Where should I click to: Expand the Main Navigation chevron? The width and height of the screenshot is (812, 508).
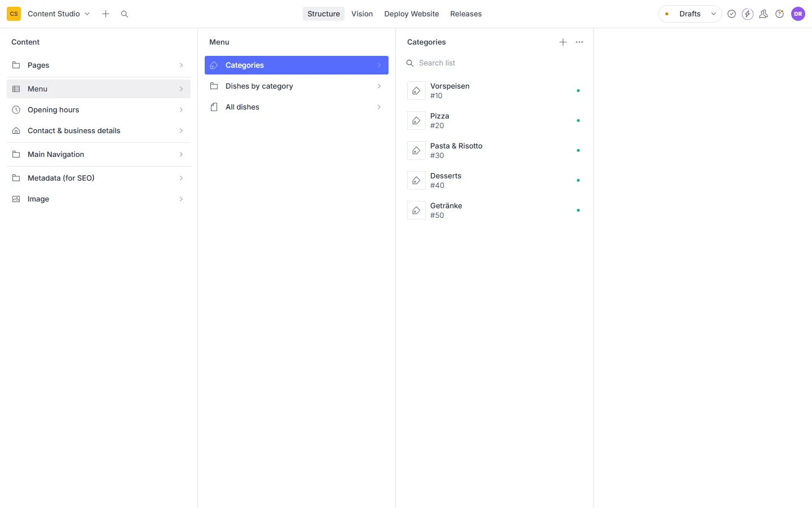[181, 154]
